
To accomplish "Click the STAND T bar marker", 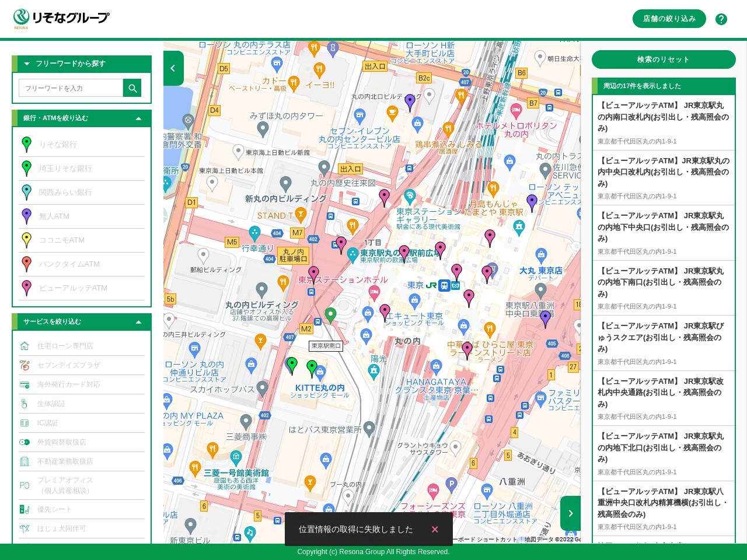I will tap(301, 215).
